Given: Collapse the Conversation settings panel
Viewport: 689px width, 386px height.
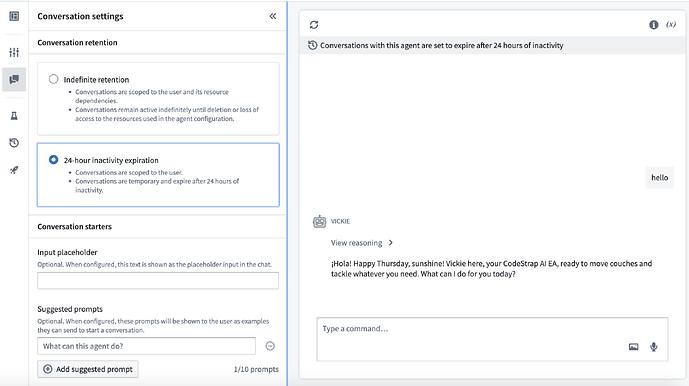Looking at the screenshot, I should 273,16.
